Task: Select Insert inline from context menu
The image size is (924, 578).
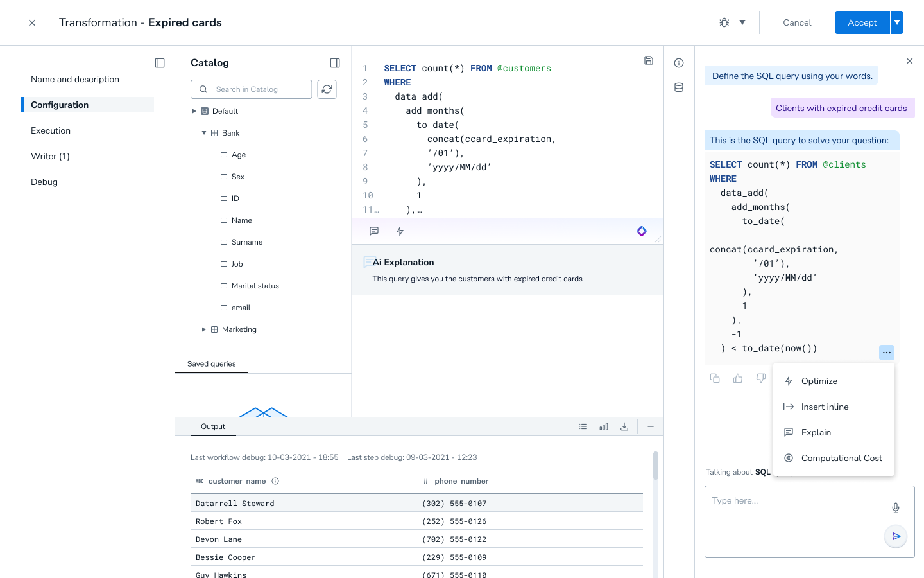Action: pyautogui.click(x=825, y=407)
